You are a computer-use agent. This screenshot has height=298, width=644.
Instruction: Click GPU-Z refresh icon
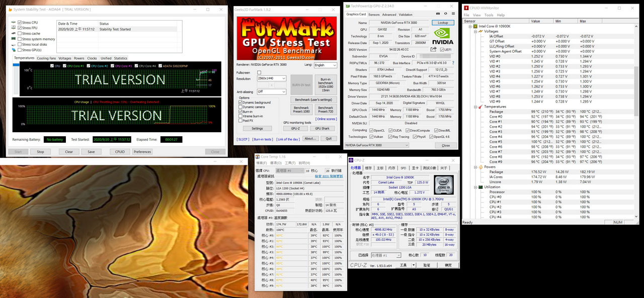click(x=446, y=14)
